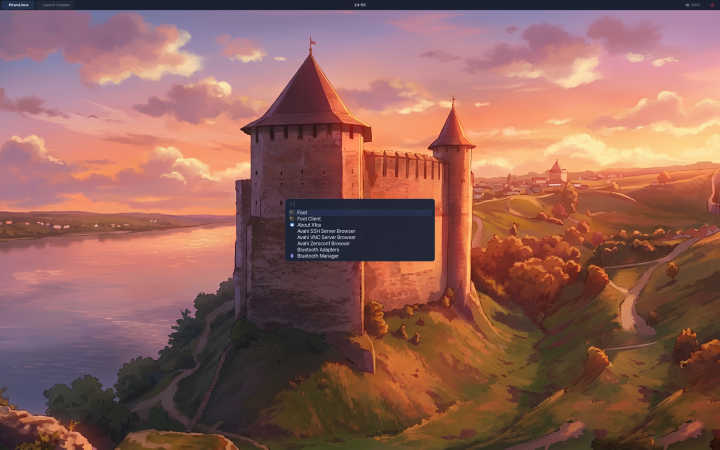Click the Foot Client terminal icon
The image size is (720, 450).
(x=292, y=219)
